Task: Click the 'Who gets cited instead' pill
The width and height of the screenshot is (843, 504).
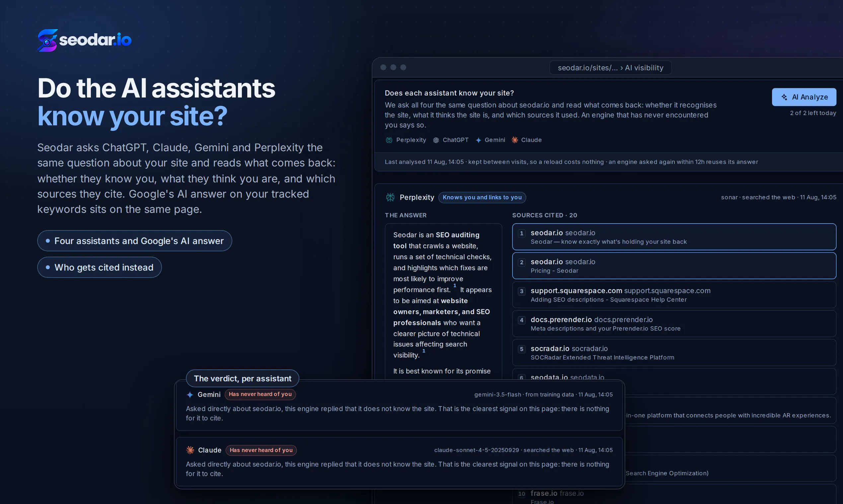Action: [x=99, y=267]
